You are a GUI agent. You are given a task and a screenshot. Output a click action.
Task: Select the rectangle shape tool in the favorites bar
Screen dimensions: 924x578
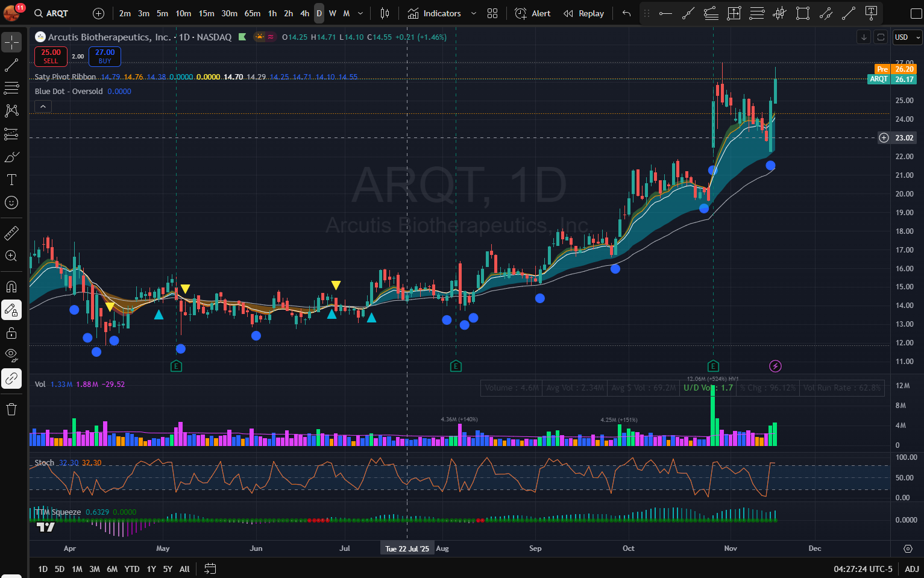pyautogui.click(x=803, y=13)
